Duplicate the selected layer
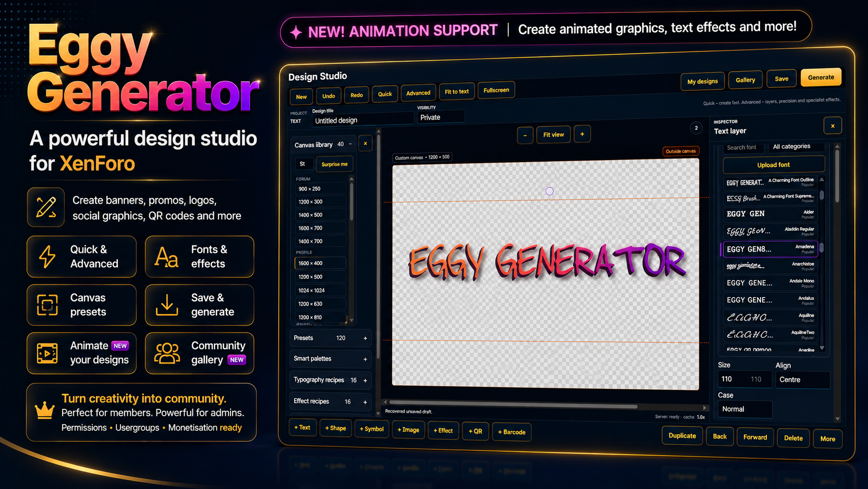 682,435
